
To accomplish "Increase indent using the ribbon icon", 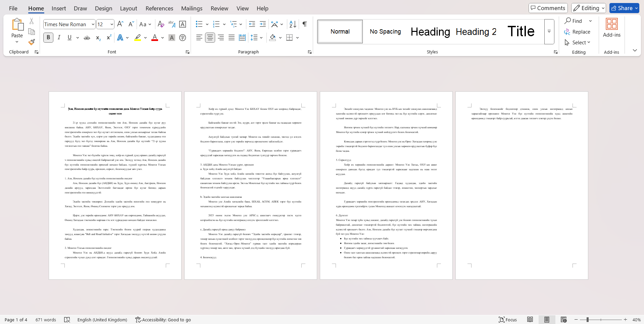I will click(263, 24).
